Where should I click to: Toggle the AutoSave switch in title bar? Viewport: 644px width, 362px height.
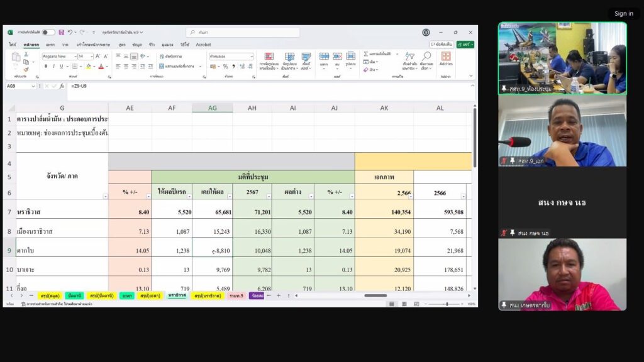(x=48, y=32)
